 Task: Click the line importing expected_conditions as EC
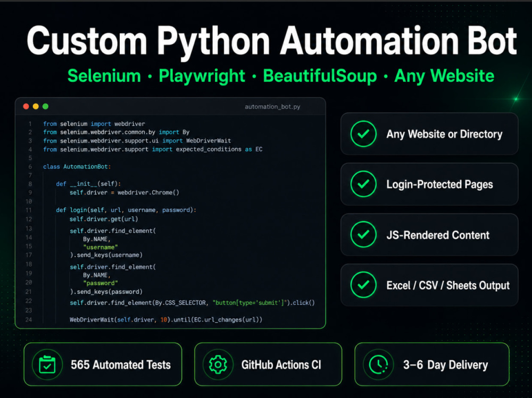[153, 149]
